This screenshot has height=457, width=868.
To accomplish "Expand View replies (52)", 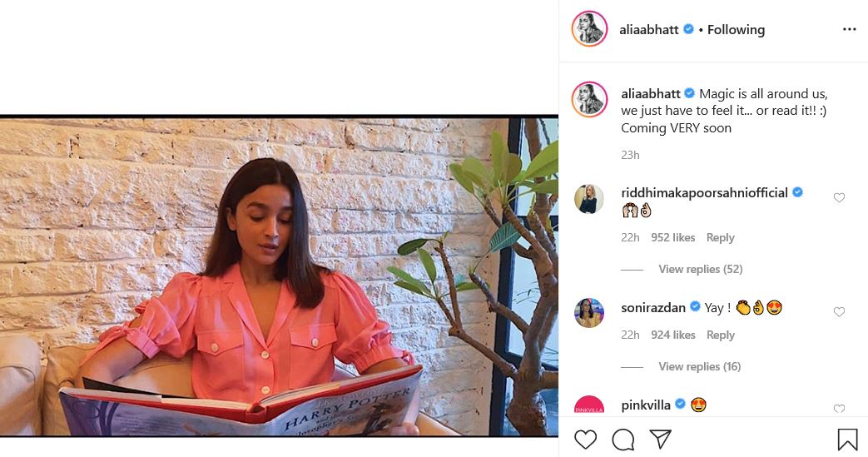I will tap(700, 269).
